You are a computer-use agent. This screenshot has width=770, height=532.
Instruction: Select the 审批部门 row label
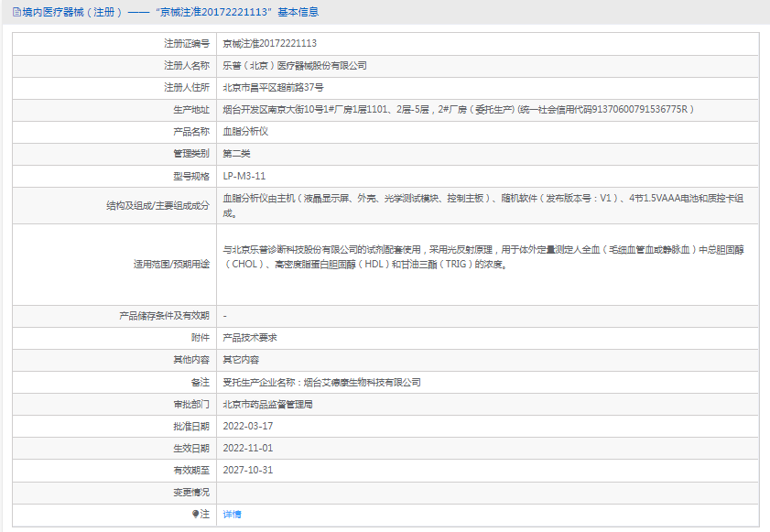coord(191,405)
